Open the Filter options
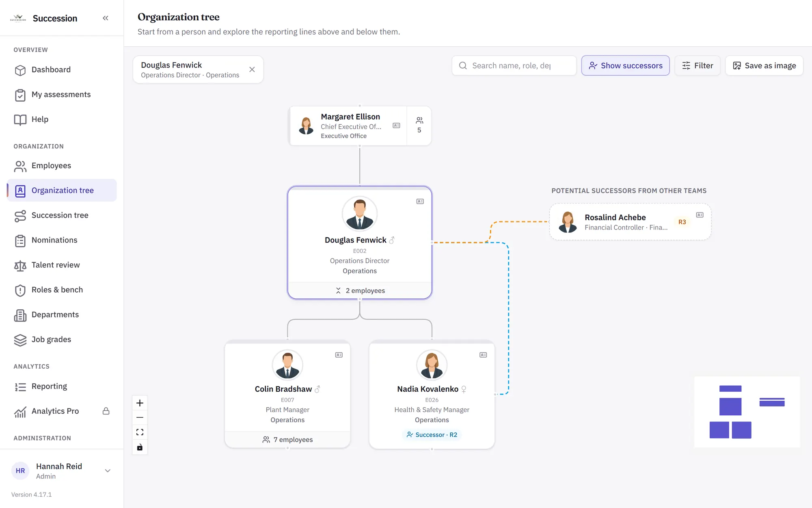The height and width of the screenshot is (508, 812). point(697,65)
